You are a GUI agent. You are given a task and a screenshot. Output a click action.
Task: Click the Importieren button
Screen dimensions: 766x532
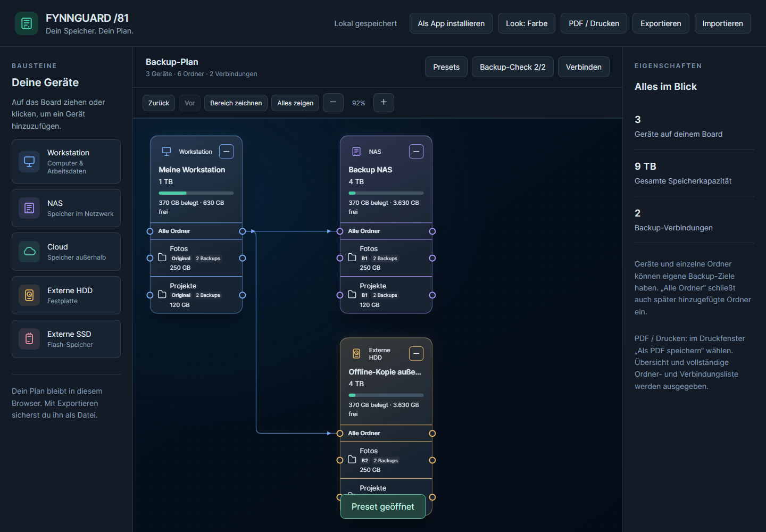click(723, 23)
